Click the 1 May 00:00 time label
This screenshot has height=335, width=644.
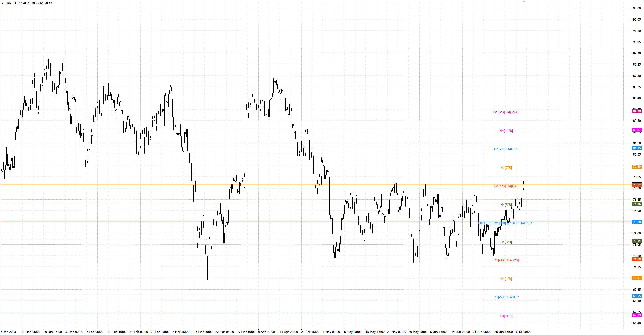pos(331,332)
